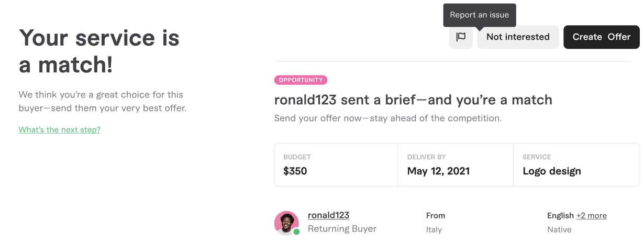
Task: Open the ronald123 username link
Action: coord(328,215)
